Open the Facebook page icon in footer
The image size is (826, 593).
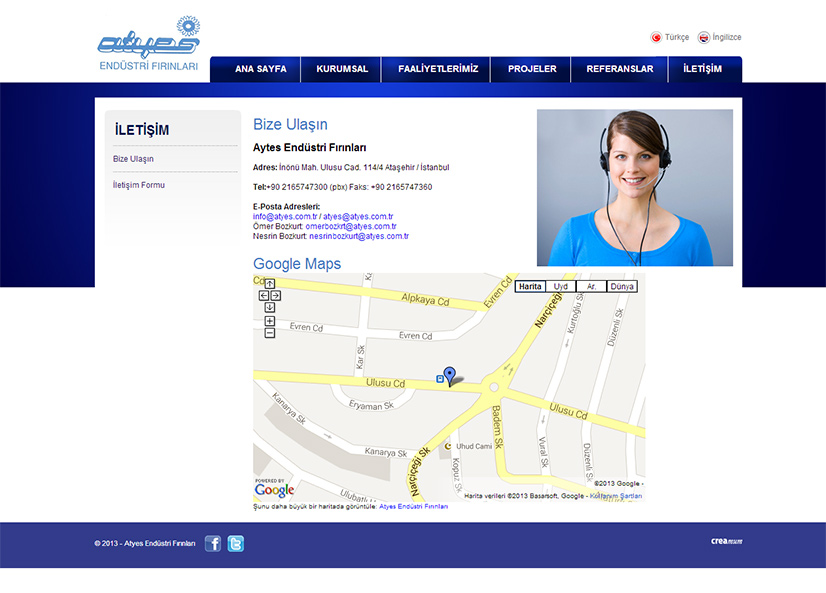[x=213, y=544]
